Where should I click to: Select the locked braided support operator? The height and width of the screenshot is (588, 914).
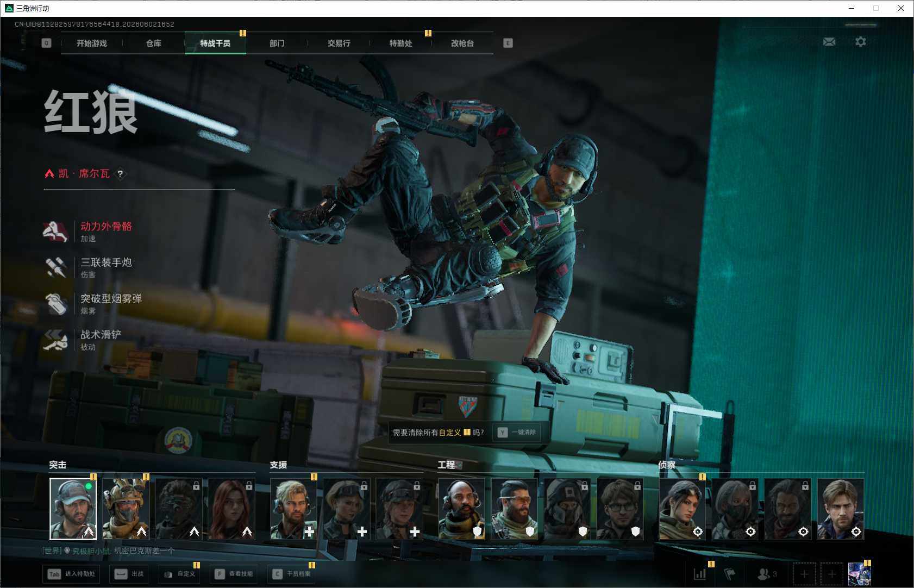pos(399,509)
